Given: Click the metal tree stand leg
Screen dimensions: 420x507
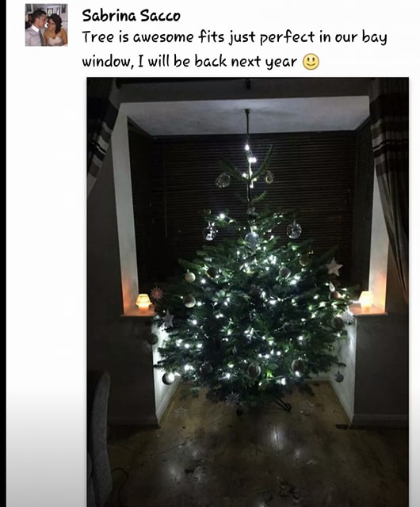Looking at the screenshot, I should pyautogui.click(x=283, y=405).
